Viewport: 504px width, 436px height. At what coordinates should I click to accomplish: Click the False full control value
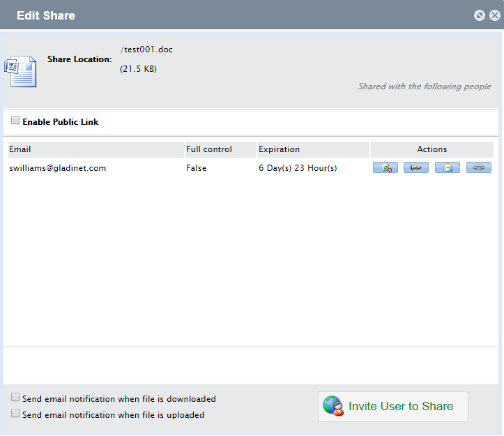196,168
